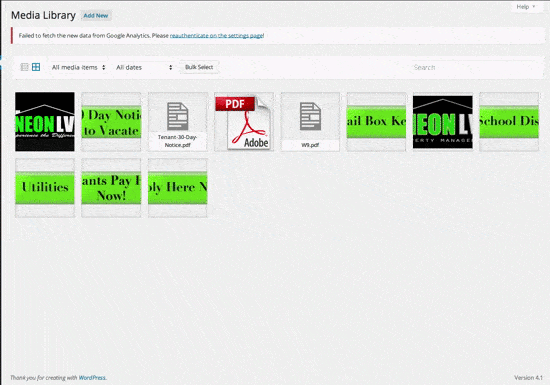The width and height of the screenshot is (550, 385).
Task: Switch to list view icon
Action: pos(25,67)
